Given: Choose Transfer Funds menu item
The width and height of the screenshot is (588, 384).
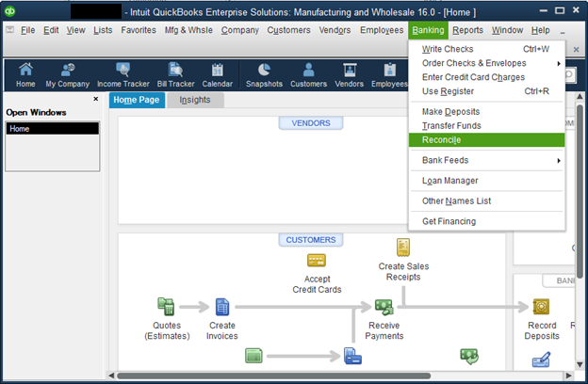Looking at the screenshot, I should coord(487,126).
